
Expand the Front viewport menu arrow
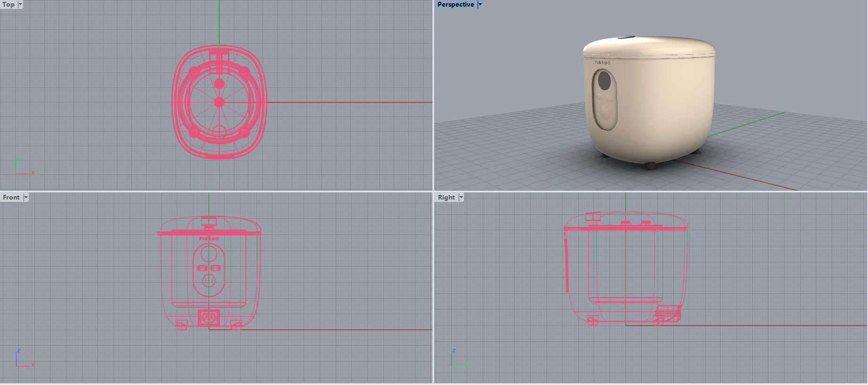pyautogui.click(x=26, y=197)
